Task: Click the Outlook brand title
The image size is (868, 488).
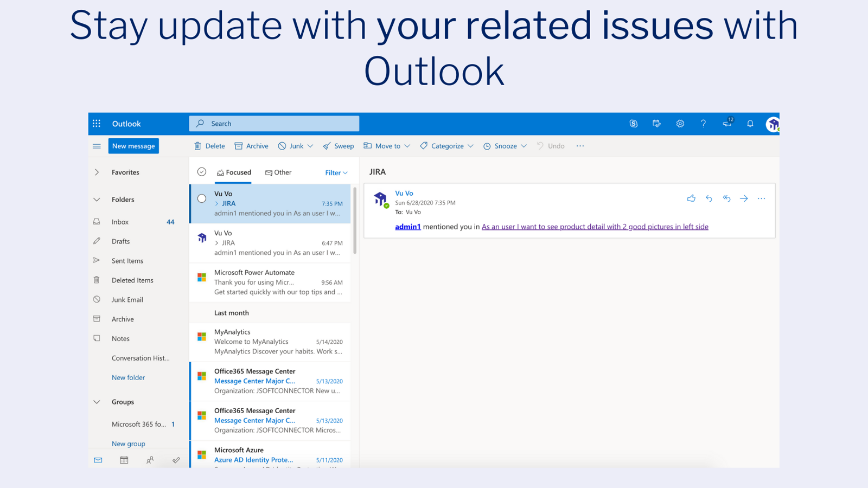Action: [126, 124]
